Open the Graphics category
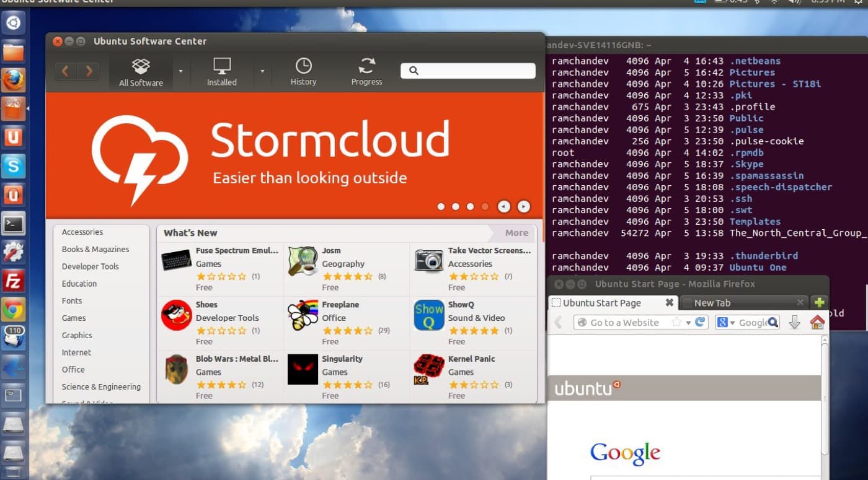The width and height of the screenshot is (868, 480). (x=77, y=335)
